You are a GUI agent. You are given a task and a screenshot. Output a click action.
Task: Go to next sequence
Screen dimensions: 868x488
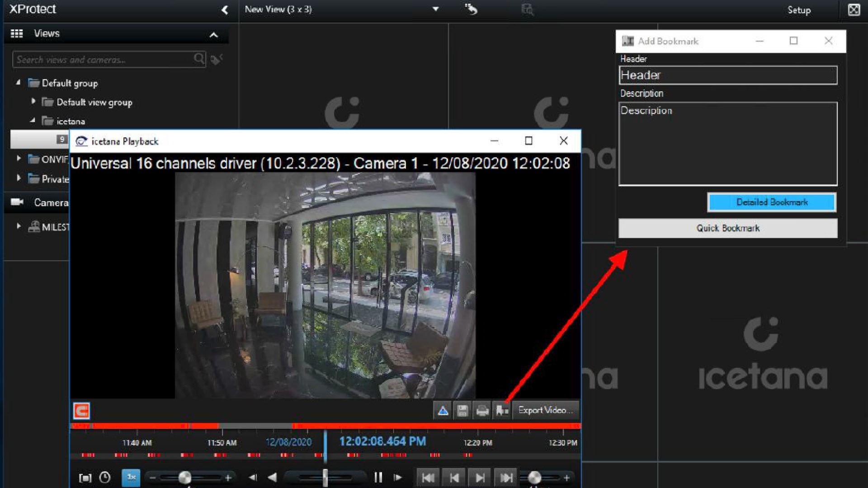pyautogui.click(x=481, y=478)
